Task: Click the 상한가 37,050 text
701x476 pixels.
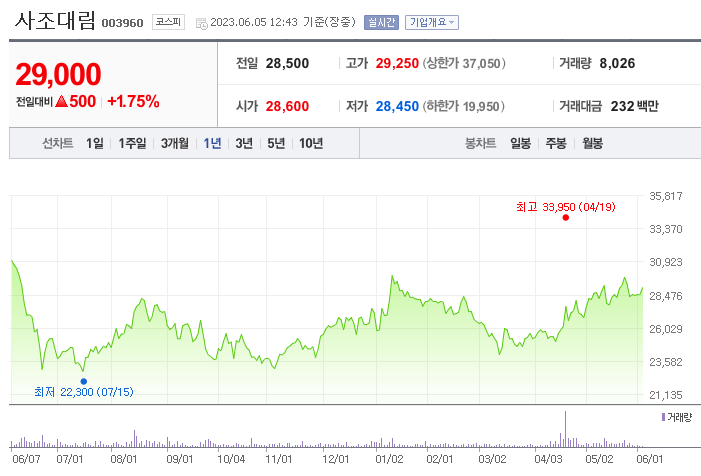Action: click(x=464, y=63)
